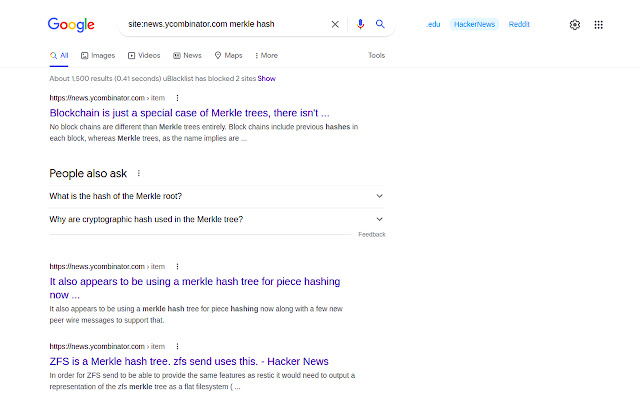
Task: Switch to the Maps tab
Action: (229, 56)
